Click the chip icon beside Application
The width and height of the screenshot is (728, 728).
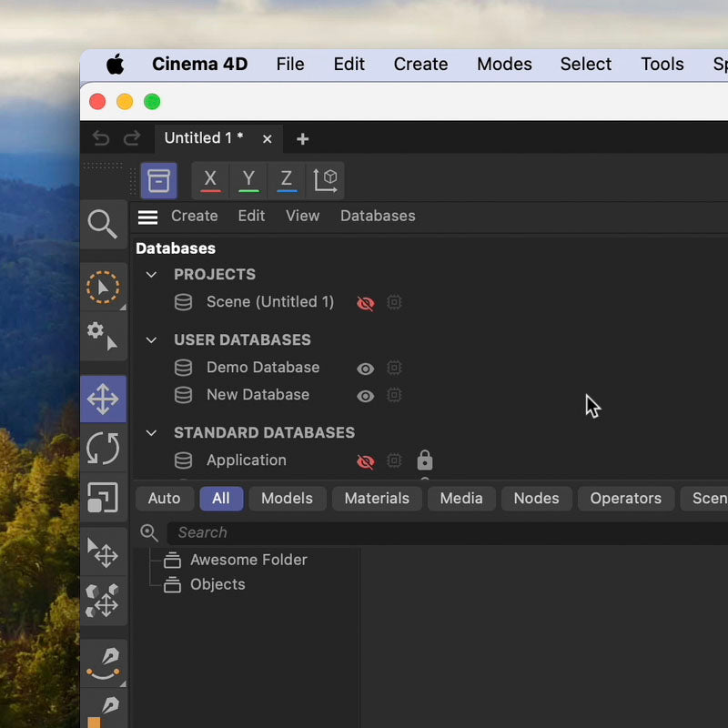pyautogui.click(x=394, y=460)
